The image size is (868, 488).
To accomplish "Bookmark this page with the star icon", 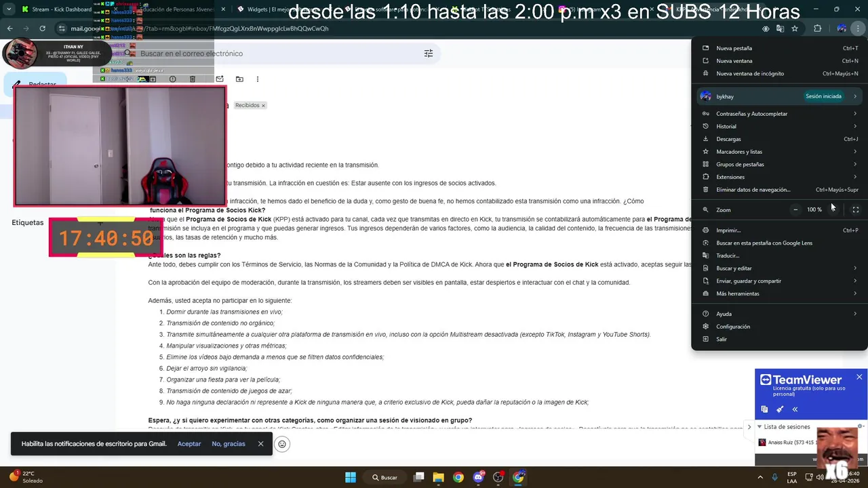I will coord(795,28).
